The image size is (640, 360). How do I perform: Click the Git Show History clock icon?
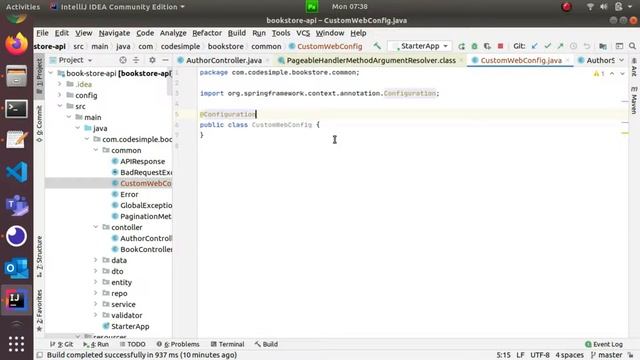(573, 46)
